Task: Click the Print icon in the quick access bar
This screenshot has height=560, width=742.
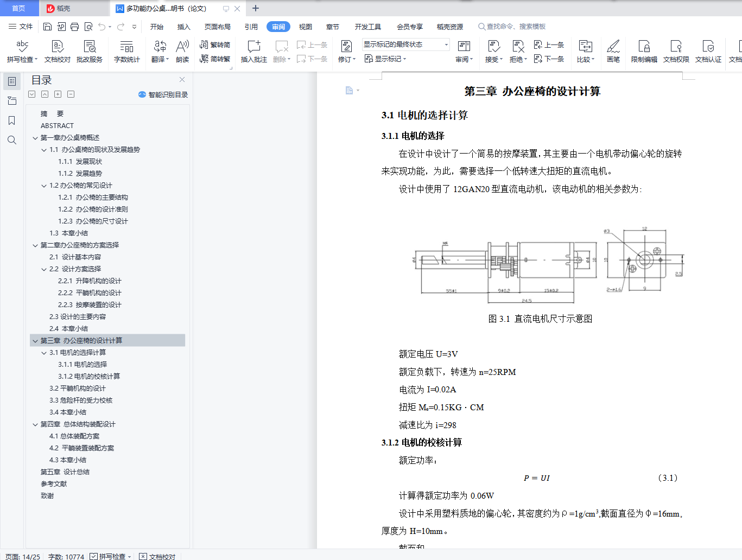Action: tap(74, 27)
